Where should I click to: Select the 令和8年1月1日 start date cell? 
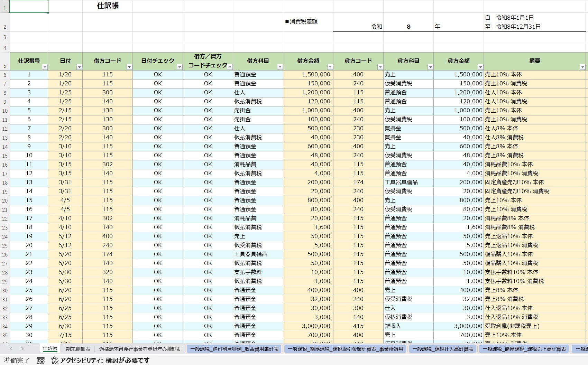pos(515,18)
